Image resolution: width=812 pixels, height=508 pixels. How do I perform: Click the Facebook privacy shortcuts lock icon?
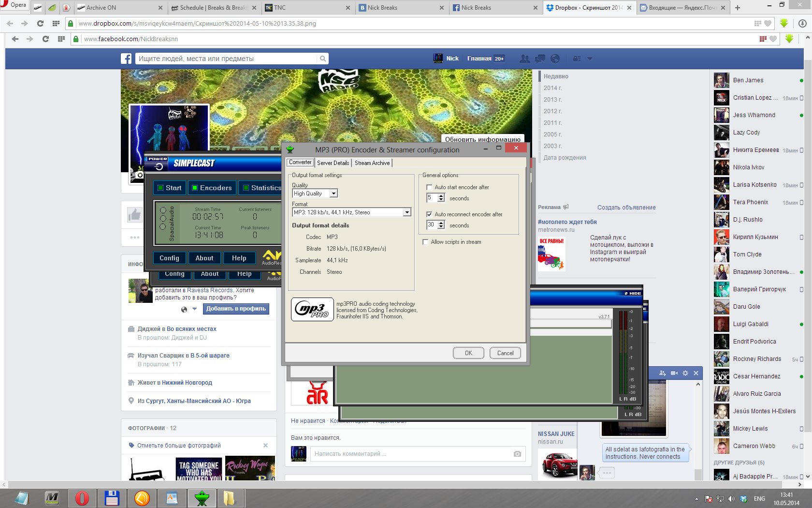[x=577, y=59]
